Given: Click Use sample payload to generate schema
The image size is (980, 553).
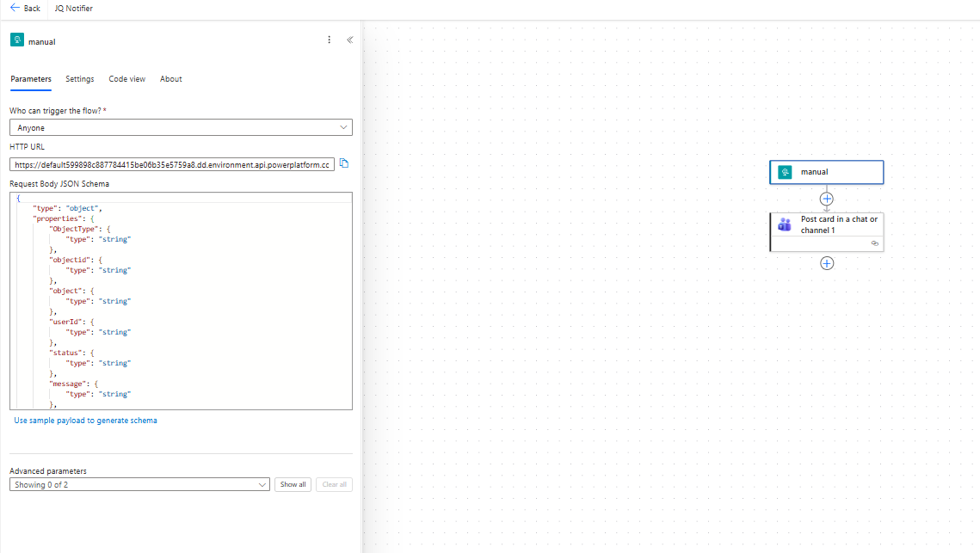Looking at the screenshot, I should pyautogui.click(x=86, y=421).
